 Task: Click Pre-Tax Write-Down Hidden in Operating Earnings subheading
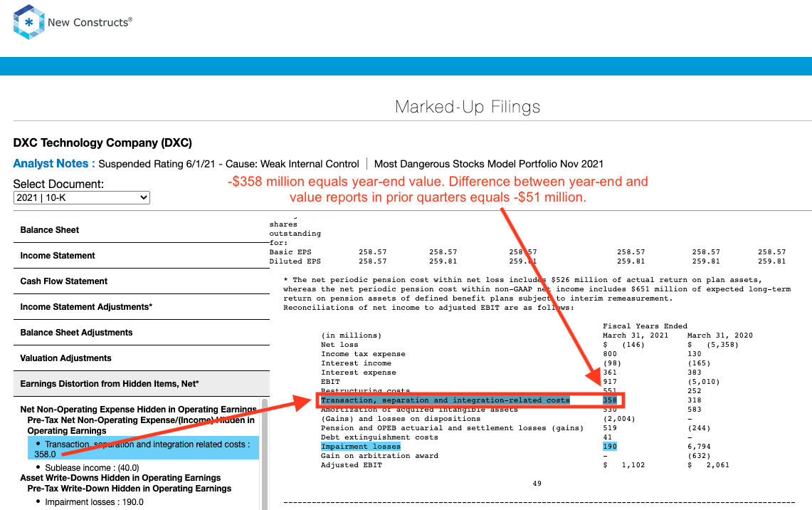[130, 489]
